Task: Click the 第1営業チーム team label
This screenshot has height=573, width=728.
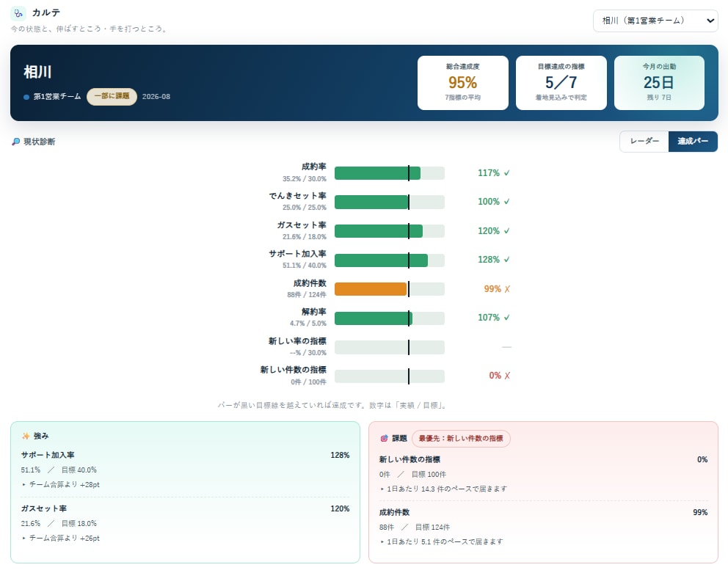Action: coord(57,97)
